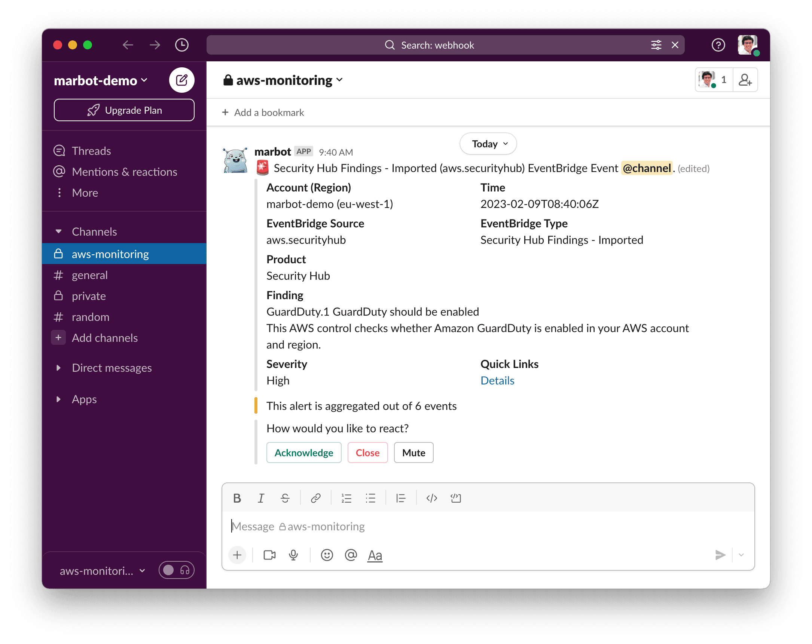Open the general channel
812x644 pixels.
coord(90,275)
